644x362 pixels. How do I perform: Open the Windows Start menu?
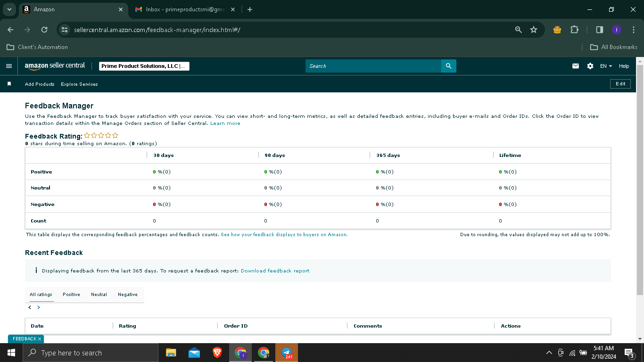11,353
